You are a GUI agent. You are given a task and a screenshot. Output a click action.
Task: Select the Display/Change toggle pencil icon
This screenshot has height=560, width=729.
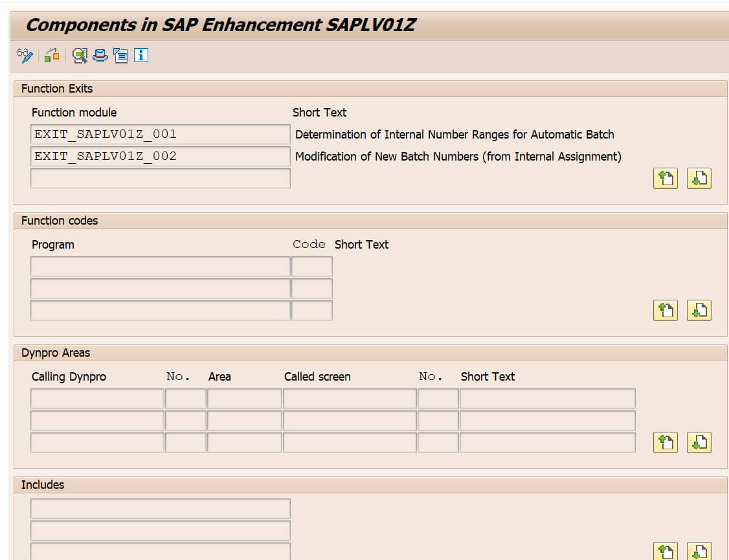(x=24, y=55)
